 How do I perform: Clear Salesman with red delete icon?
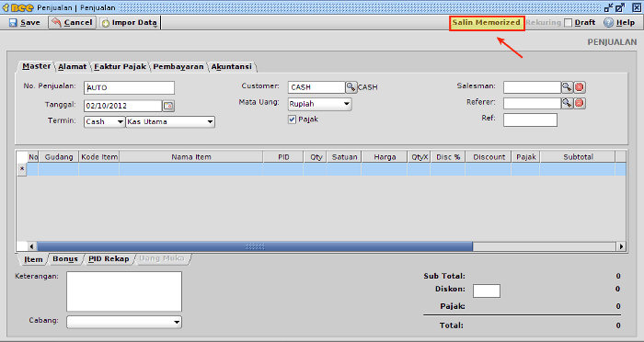pos(579,87)
